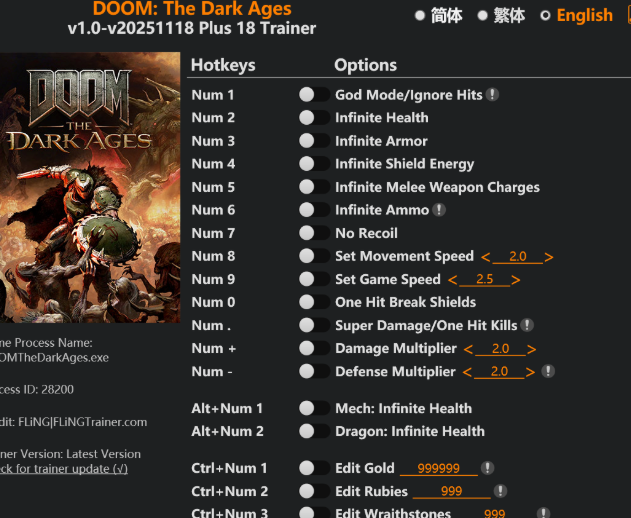Click the info icon next to Defense Multiplier
631x518 pixels.
(x=548, y=371)
